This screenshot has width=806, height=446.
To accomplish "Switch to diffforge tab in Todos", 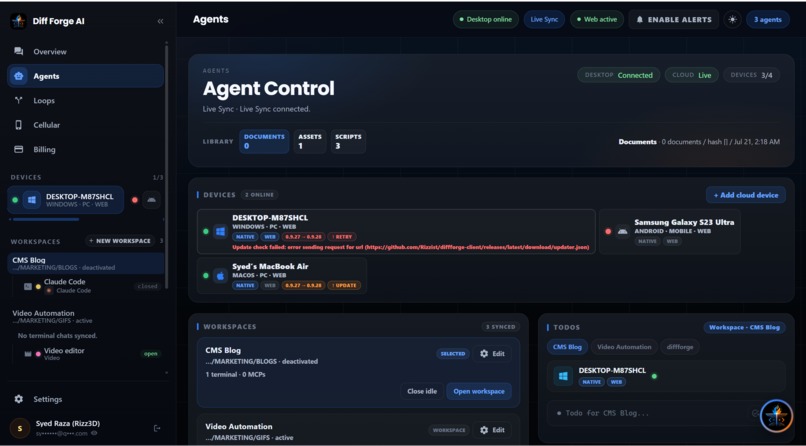I will tap(680, 347).
